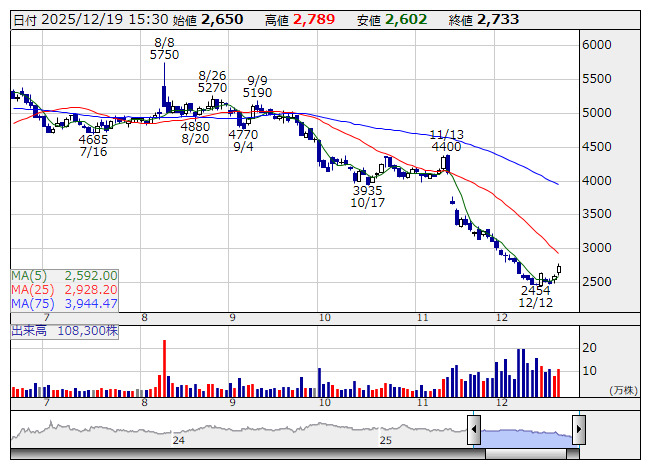Click the horizontal scrollbar thumb at bottom

pyautogui.click(x=526, y=454)
